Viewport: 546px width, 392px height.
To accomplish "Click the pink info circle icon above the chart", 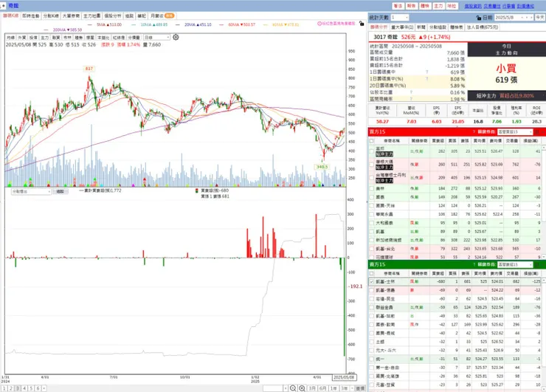I will [x=319, y=24].
